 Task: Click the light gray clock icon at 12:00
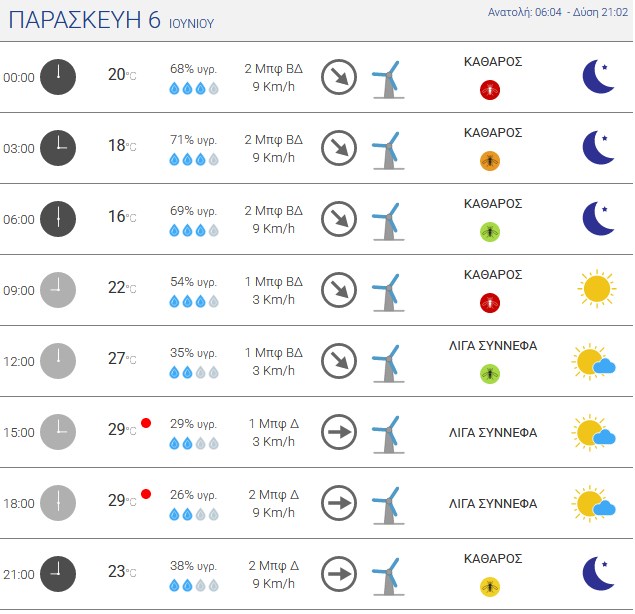pyautogui.click(x=58, y=361)
